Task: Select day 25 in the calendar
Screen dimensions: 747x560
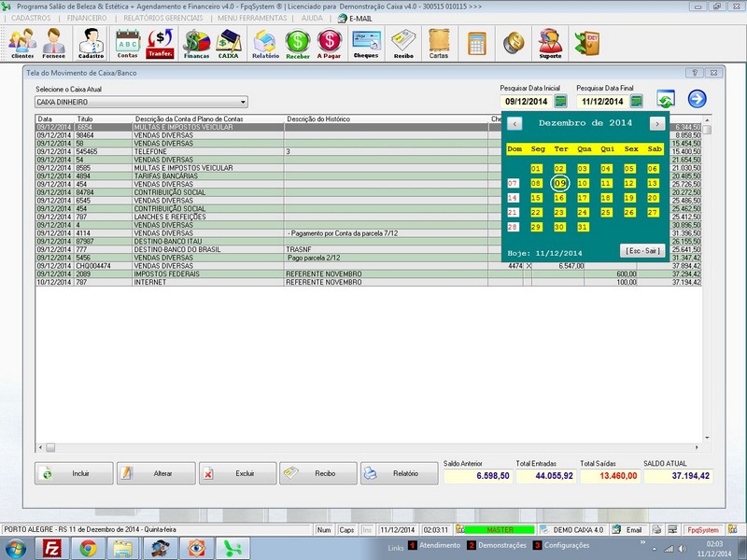Action: point(607,213)
